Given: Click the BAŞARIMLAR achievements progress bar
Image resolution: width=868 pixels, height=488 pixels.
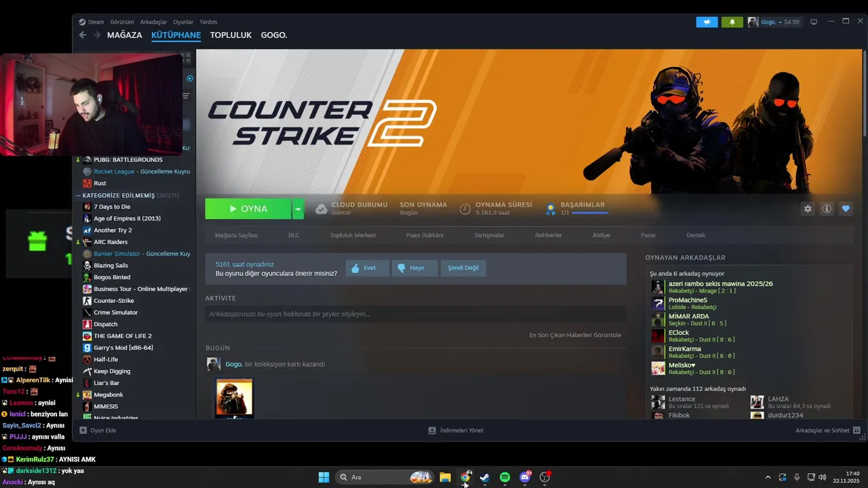Looking at the screenshot, I should coord(589,213).
